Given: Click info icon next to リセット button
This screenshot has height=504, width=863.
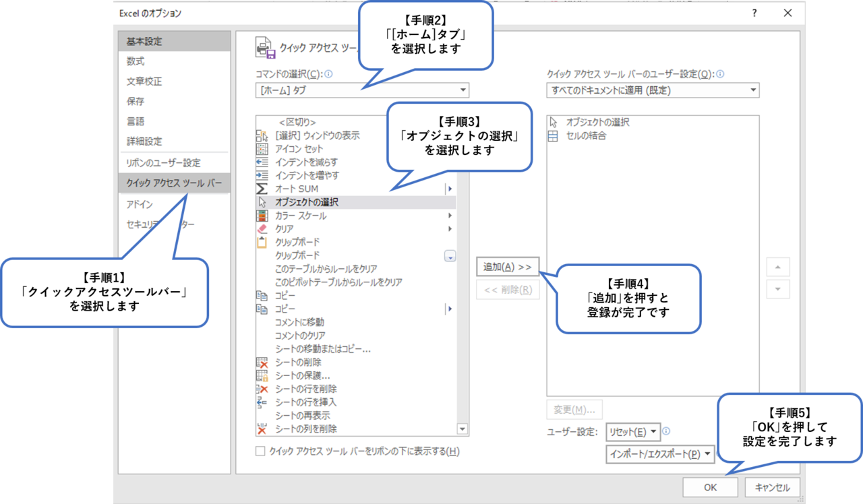Looking at the screenshot, I should [x=666, y=431].
